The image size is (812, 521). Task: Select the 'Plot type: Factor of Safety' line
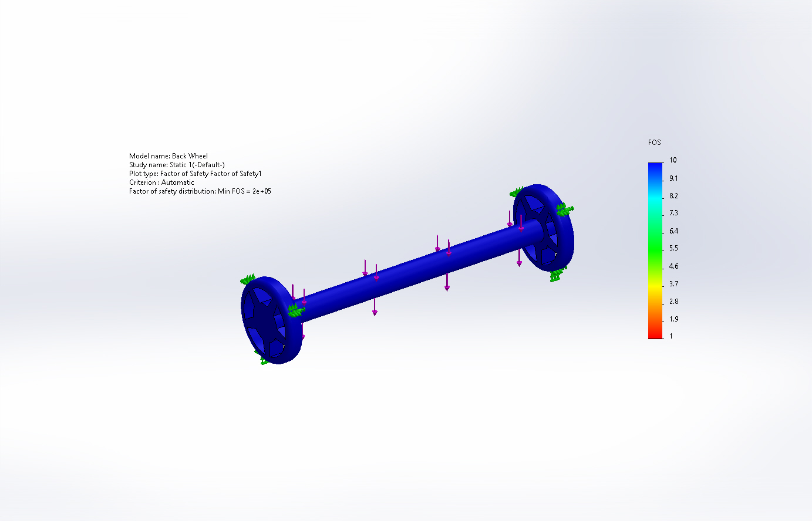tap(196, 174)
